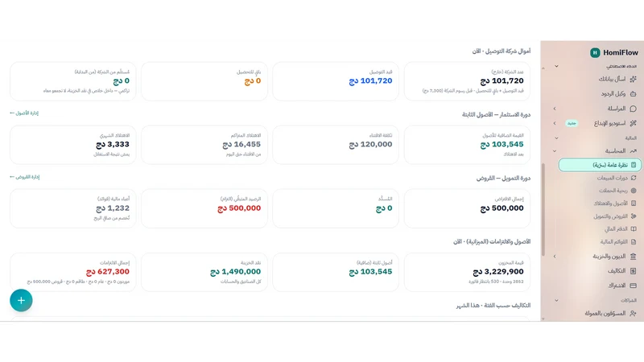Open المسوّقون بالعمولة user-plus icon
Viewport: 644px width, 362px height.
tap(634, 314)
